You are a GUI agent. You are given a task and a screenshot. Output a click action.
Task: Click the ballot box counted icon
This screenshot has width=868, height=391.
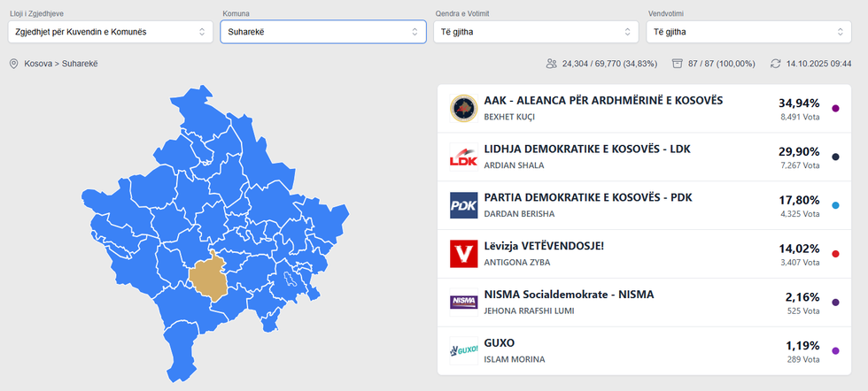click(678, 65)
